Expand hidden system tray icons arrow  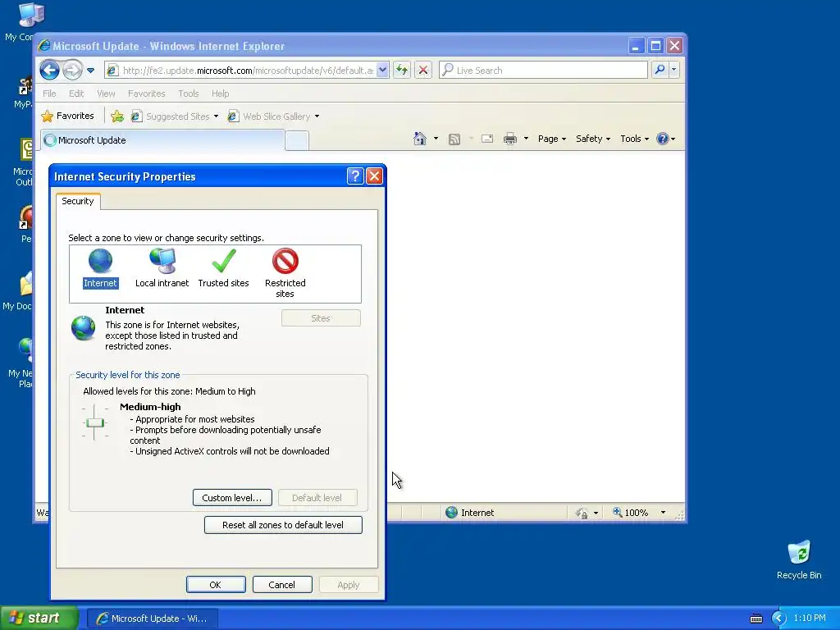pos(779,619)
